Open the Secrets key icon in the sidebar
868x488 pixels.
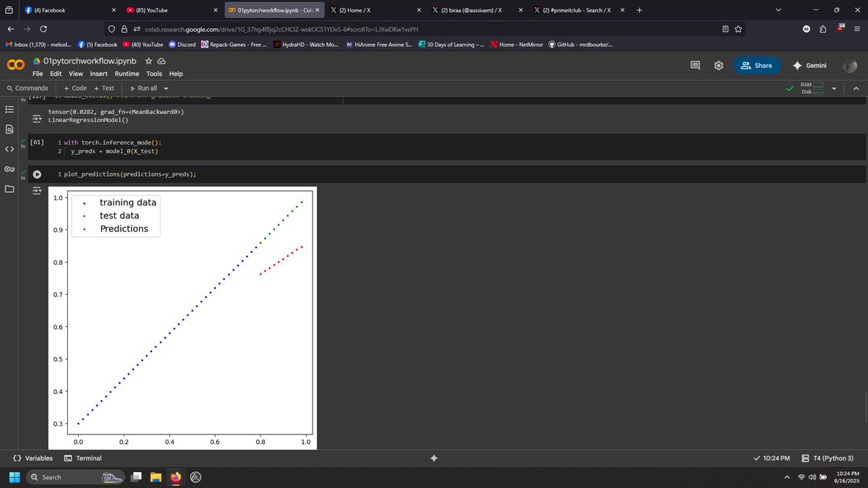click(x=9, y=169)
